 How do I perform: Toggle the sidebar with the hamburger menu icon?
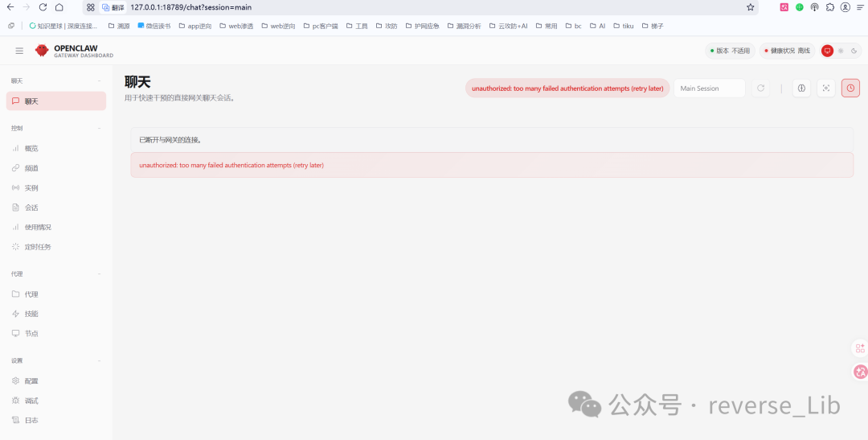click(x=19, y=51)
